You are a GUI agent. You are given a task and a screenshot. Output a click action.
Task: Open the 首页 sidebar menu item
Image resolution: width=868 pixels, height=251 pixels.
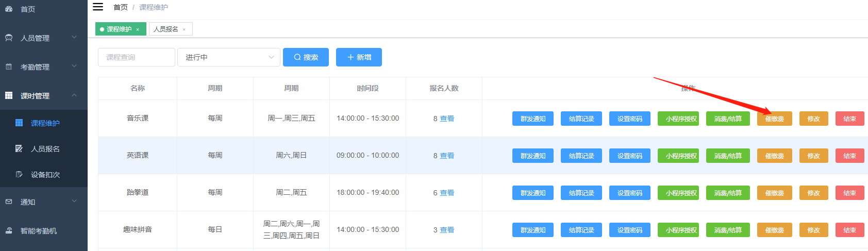44,9
